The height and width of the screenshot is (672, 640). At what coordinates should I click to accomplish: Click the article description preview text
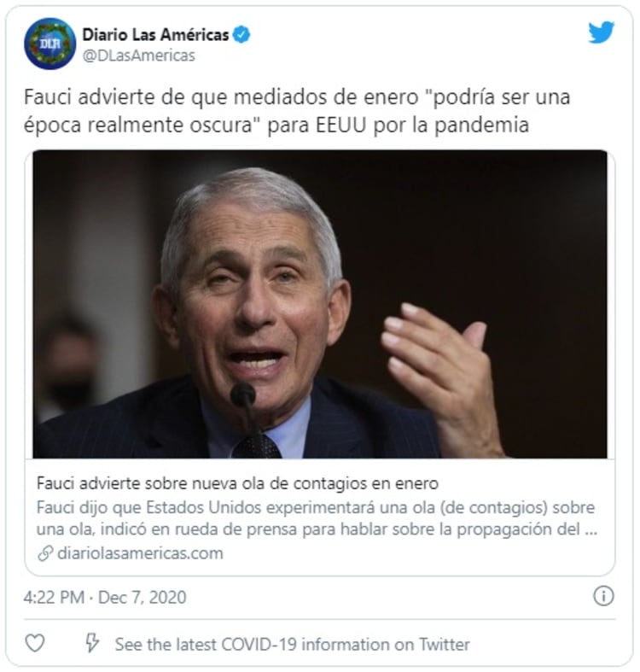[317, 518]
